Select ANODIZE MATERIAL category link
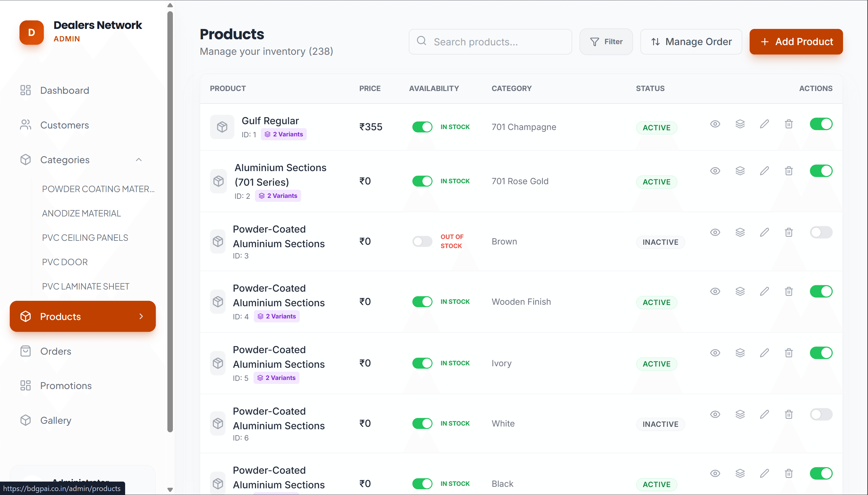 [82, 213]
